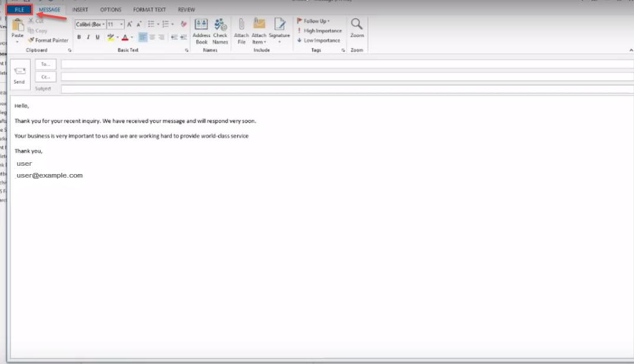Toggle italic formatting
The image size is (634, 364).
click(88, 37)
